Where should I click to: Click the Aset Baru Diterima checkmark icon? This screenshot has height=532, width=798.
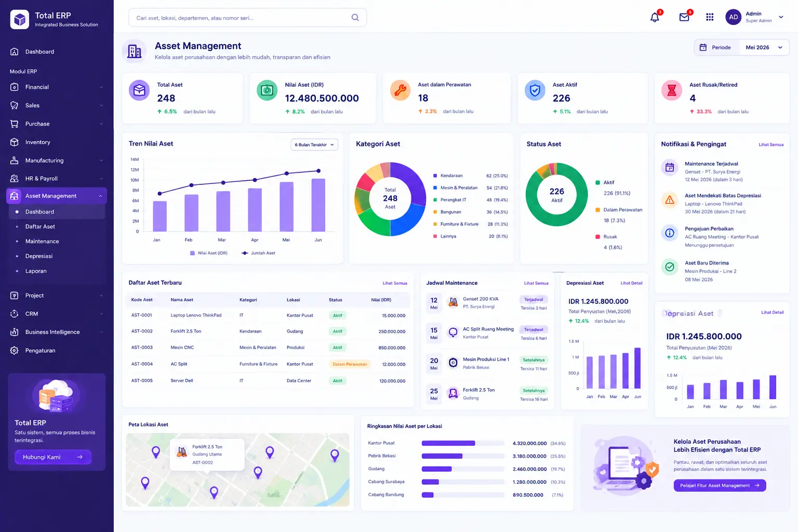pos(670,267)
